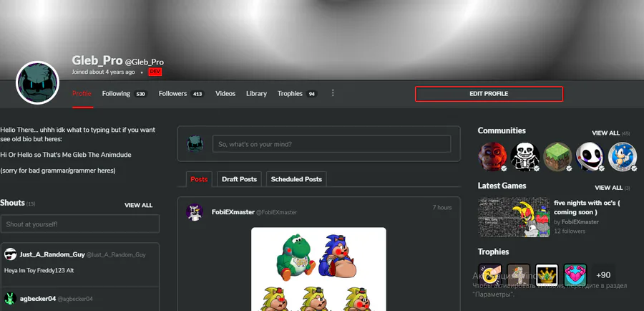Open the Five Nights at Freddy's community icon
This screenshot has height=311, width=644.
[x=492, y=157]
